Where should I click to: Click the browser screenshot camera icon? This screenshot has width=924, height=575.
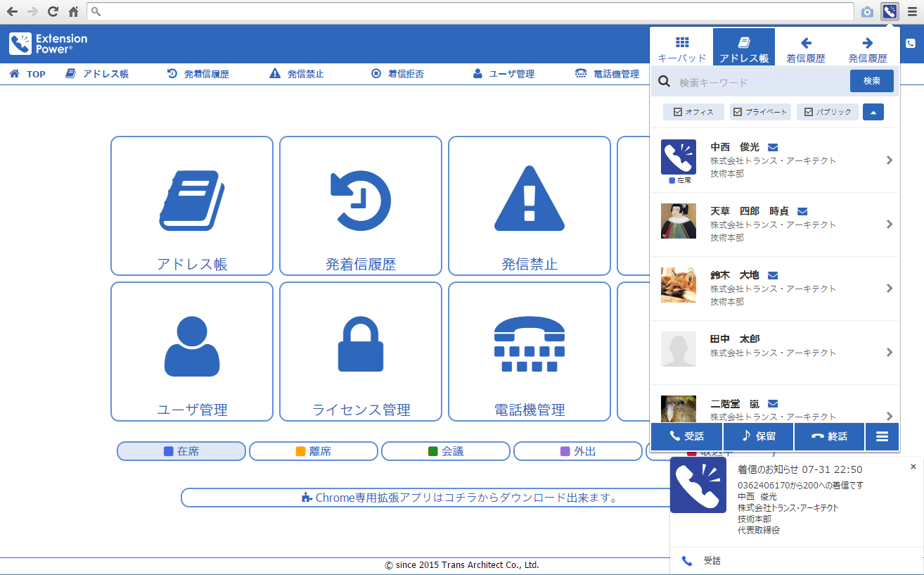click(x=868, y=12)
